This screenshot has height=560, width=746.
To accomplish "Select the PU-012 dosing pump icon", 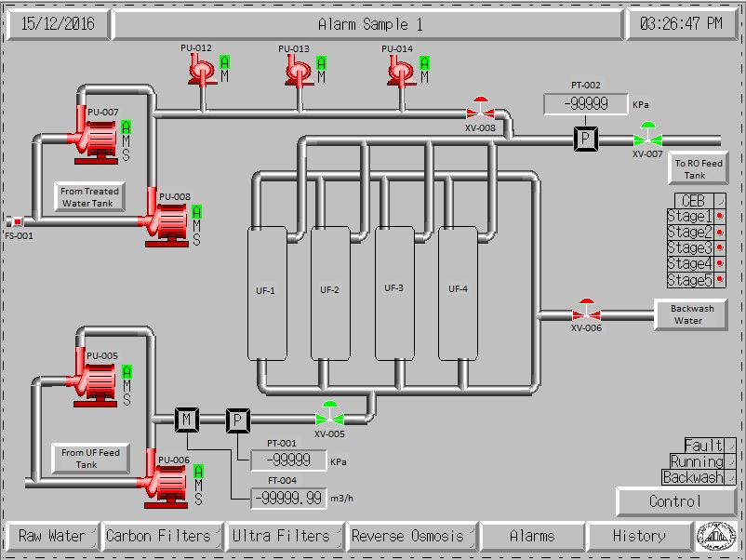I will (202, 71).
